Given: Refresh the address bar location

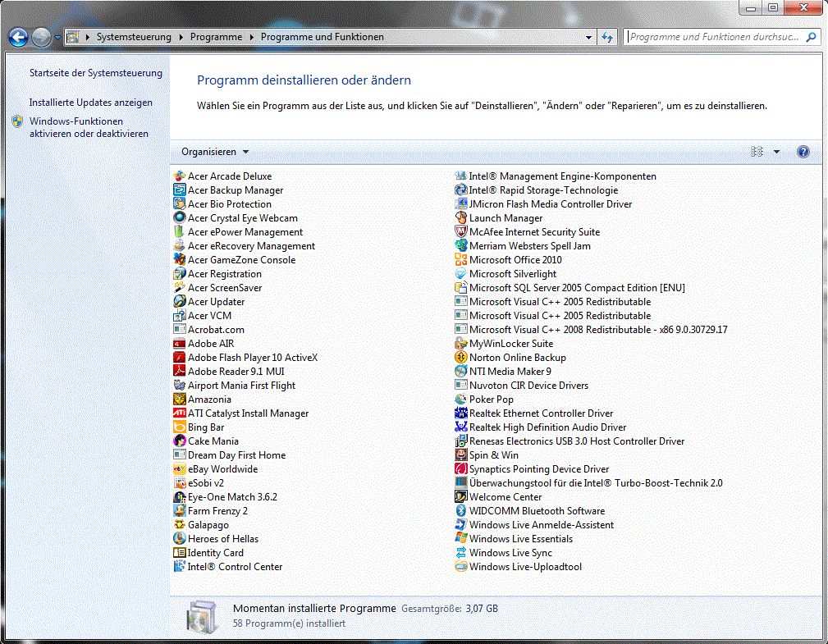Looking at the screenshot, I should pos(607,38).
